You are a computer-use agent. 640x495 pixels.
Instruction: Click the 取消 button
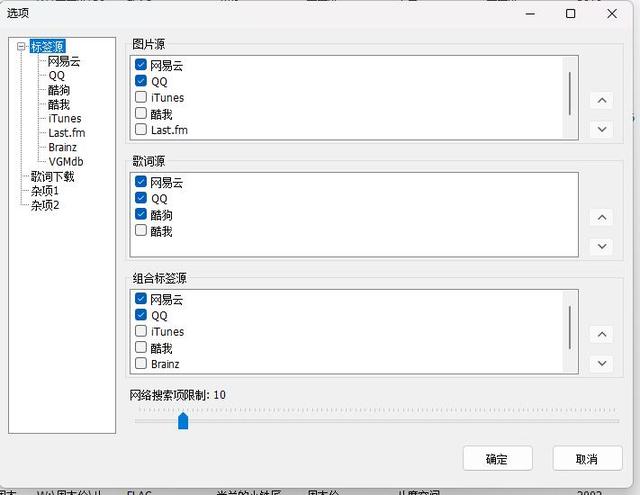tap(587, 459)
